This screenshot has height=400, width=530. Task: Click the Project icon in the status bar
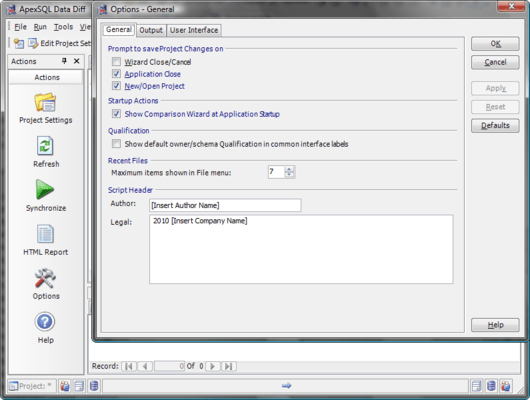13,386
